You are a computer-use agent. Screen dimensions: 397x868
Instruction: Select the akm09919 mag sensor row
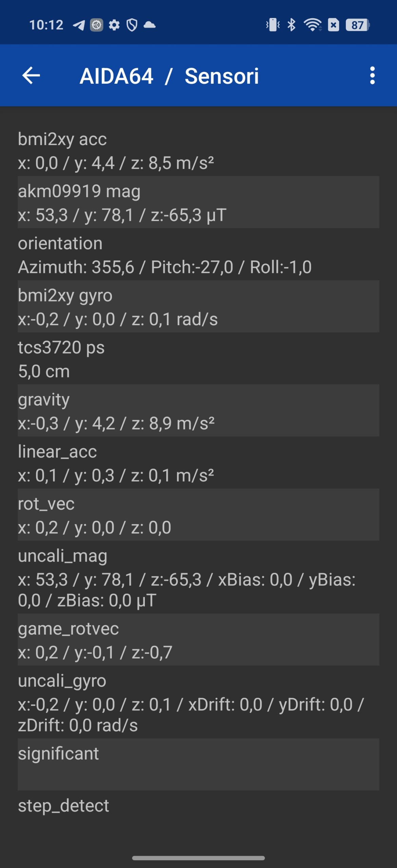pyautogui.click(x=198, y=202)
